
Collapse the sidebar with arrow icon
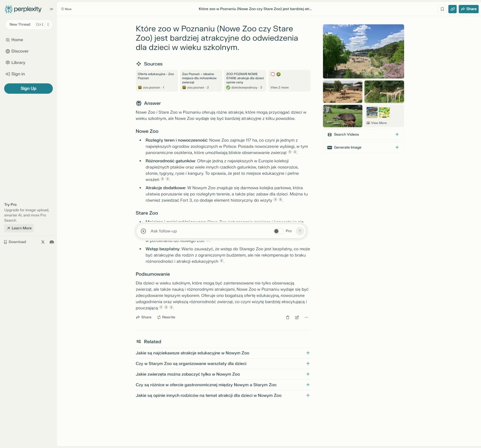[52, 9]
